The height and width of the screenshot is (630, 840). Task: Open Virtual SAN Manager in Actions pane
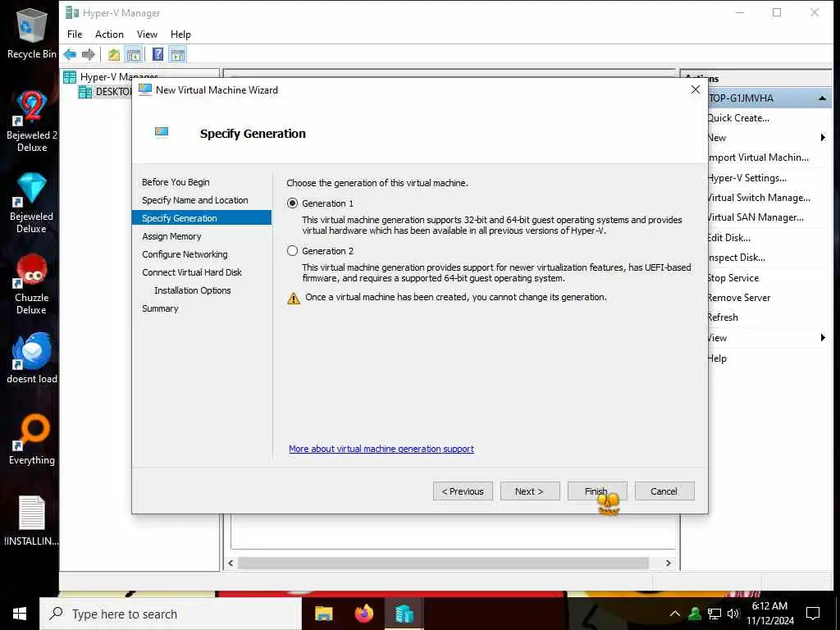756,217
